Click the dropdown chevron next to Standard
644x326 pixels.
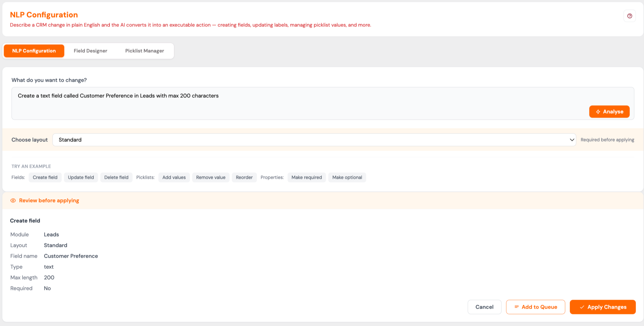(572, 140)
